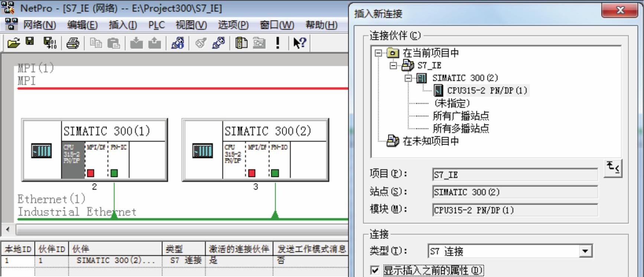Image resolution: width=644 pixels, height=277 pixels.
Task: Open the 视图(V) menu
Action: point(191,25)
